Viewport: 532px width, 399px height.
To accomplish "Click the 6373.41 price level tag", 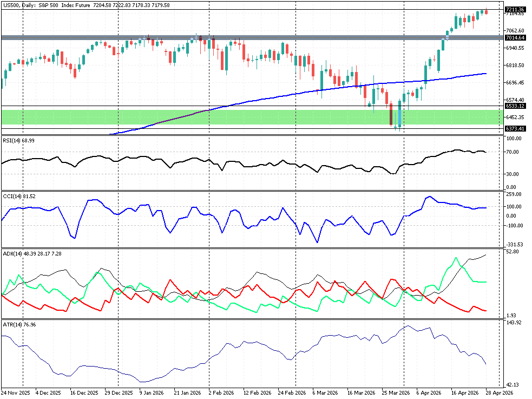I will point(515,128).
